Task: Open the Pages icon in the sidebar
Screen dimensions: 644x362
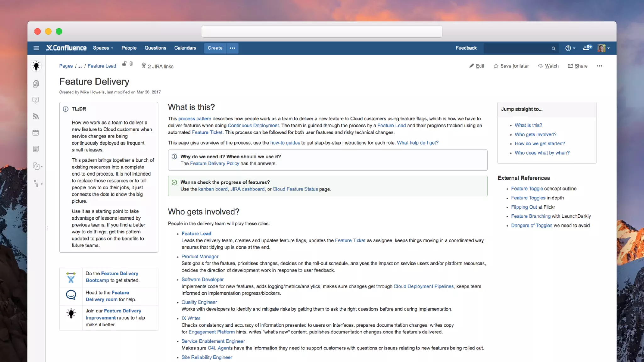Action: pos(36,84)
